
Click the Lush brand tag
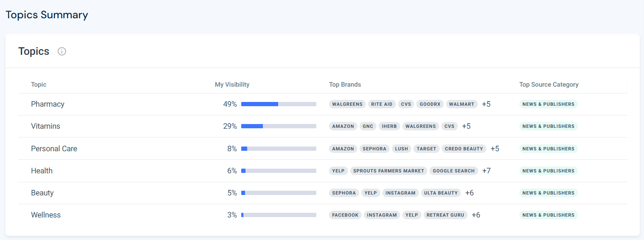pyautogui.click(x=401, y=149)
